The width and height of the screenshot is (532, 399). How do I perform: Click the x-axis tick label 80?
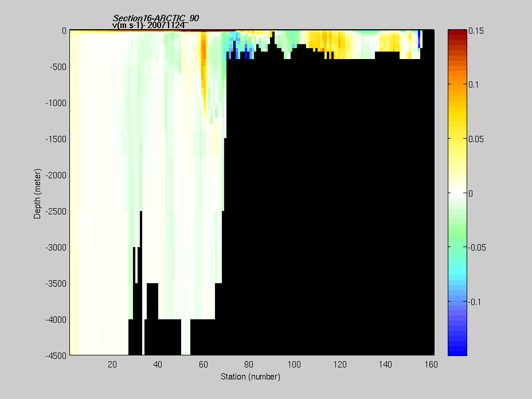click(x=249, y=365)
